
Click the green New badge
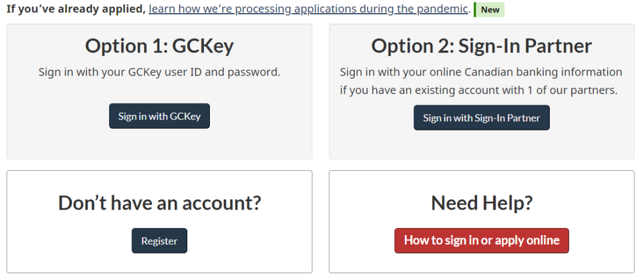[490, 10]
